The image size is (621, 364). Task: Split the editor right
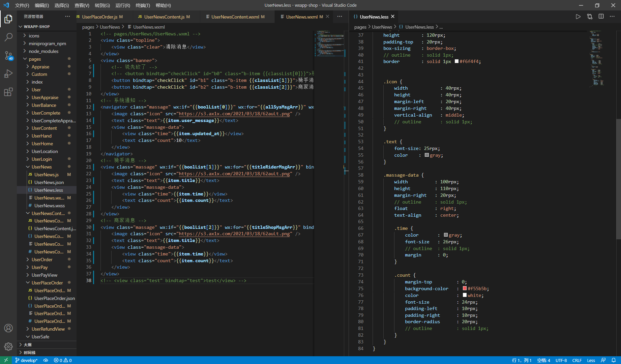[x=601, y=17]
